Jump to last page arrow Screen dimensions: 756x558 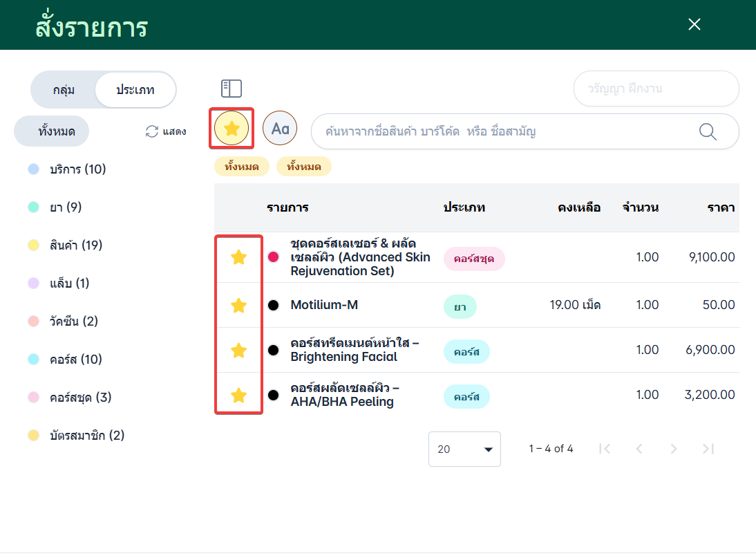coord(708,449)
